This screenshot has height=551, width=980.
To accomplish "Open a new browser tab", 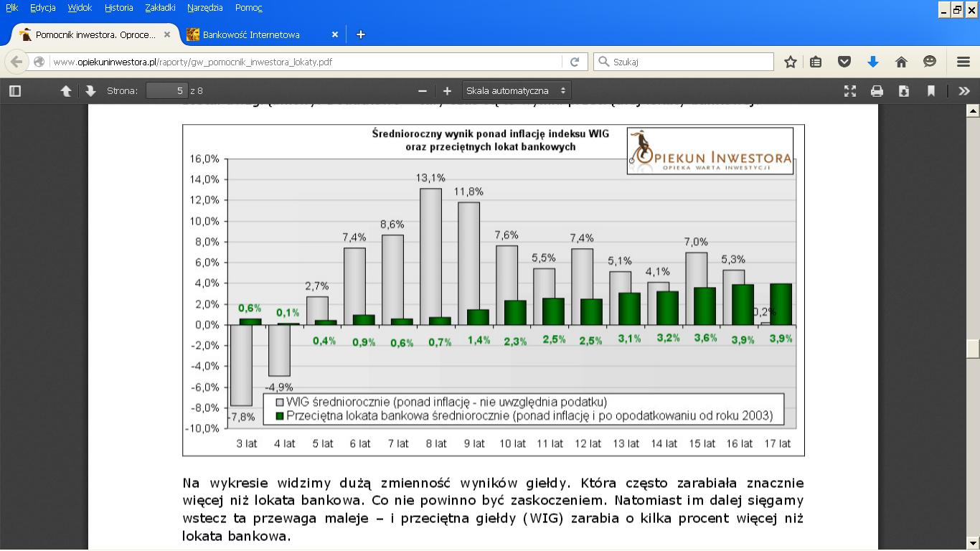I will 361,34.
